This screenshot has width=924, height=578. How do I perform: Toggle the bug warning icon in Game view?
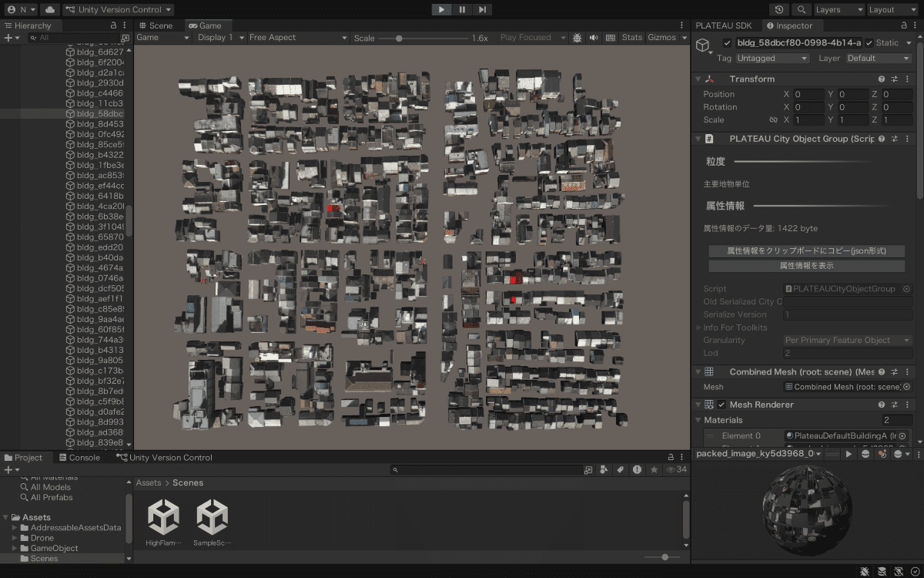pyautogui.click(x=577, y=38)
